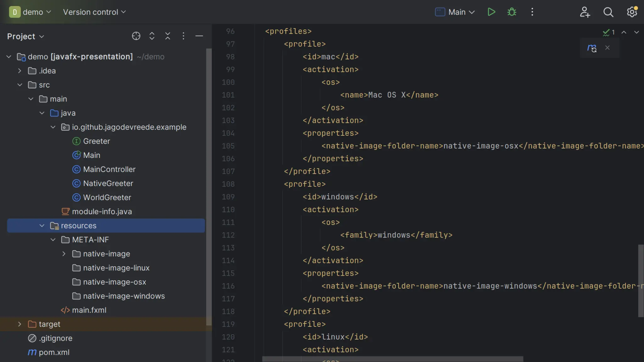Open pom.xml in project tree

[x=54, y=352]
